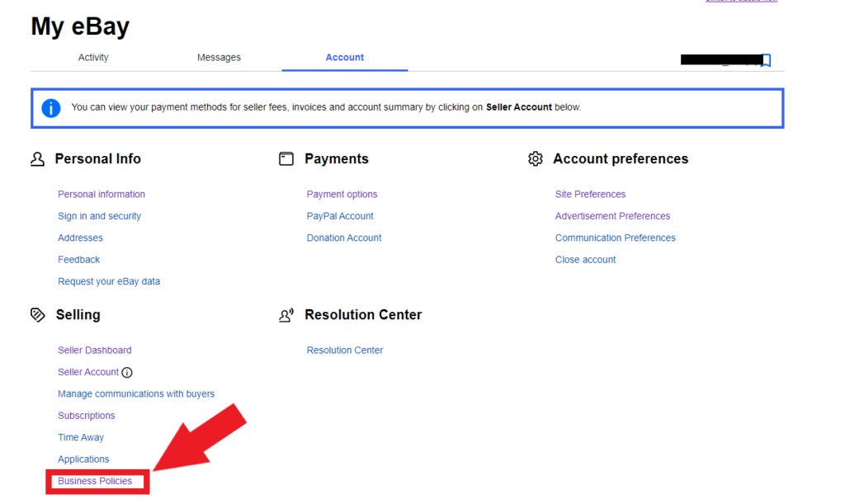Click the blue info icon in banner

(50, 108)
